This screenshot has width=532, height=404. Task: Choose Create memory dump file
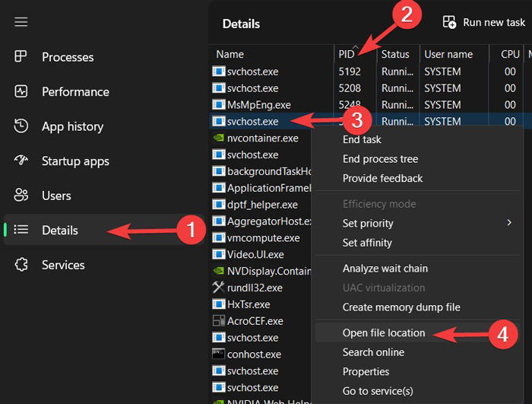coord(401,307)
